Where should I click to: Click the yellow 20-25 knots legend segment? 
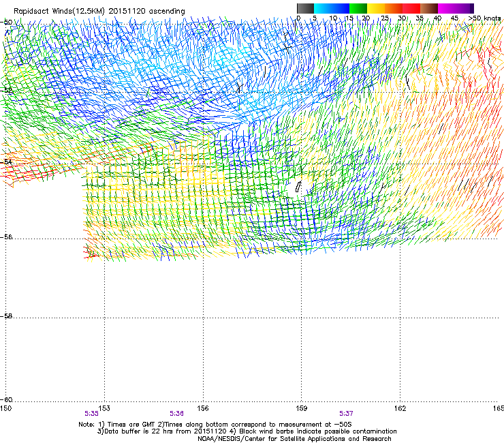(x=376, y=8)
